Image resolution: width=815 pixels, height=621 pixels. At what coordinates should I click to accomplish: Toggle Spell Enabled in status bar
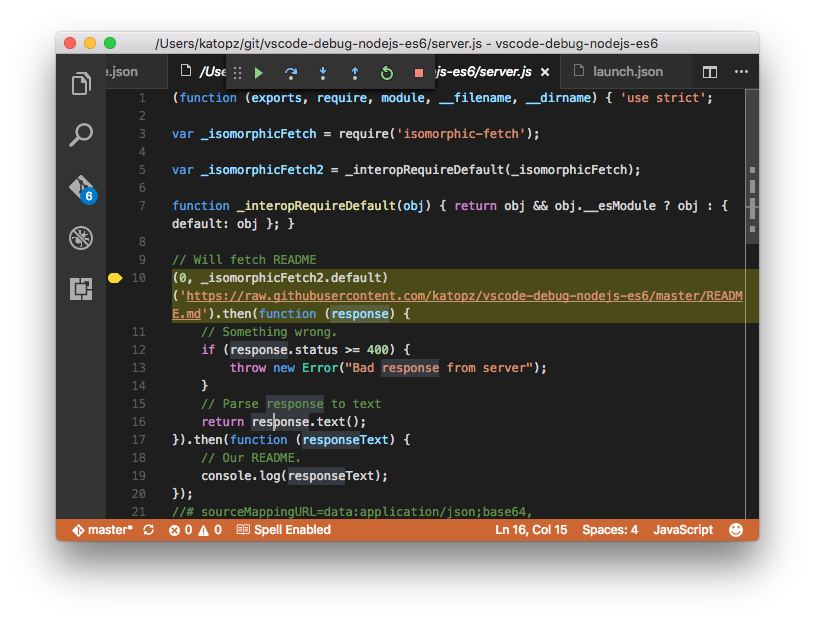pyautogui.click(x=284, y=530)
